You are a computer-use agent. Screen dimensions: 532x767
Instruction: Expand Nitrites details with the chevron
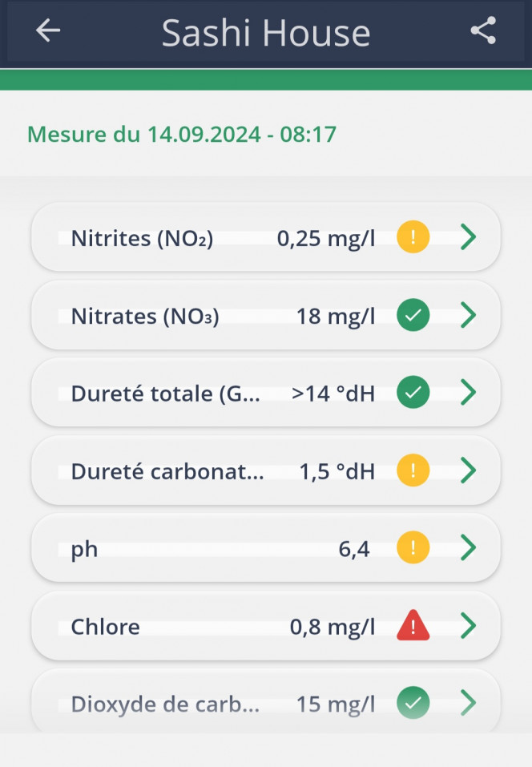[x=469, y=237]
